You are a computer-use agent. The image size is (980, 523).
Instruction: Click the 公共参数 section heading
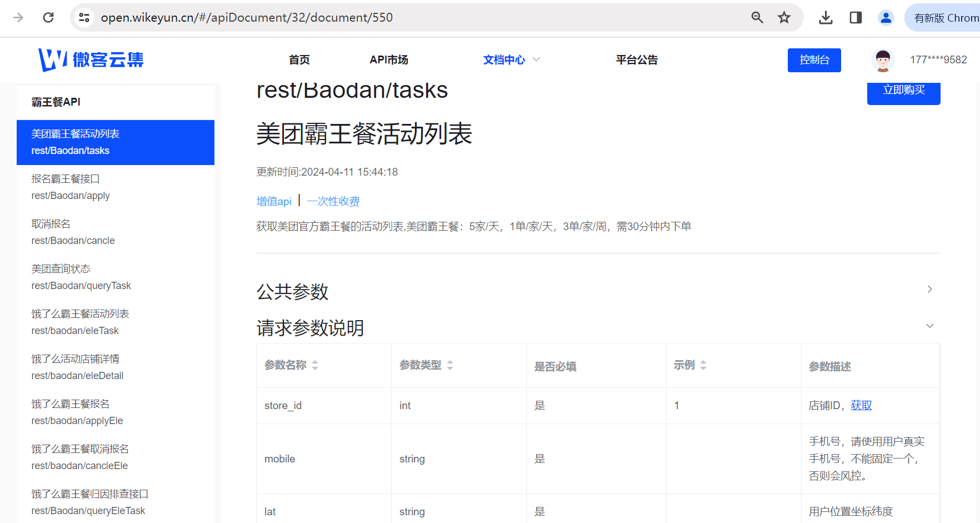coord(292,291)
